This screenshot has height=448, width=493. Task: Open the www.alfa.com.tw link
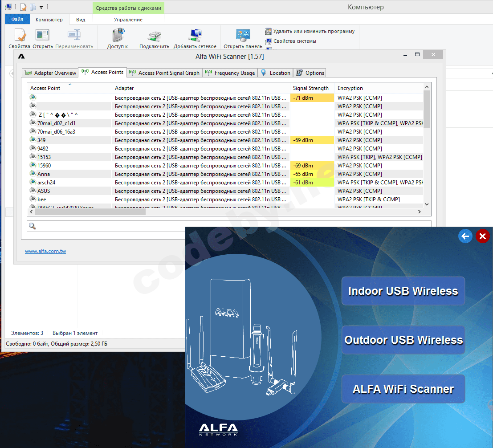[x=45, y=251]
